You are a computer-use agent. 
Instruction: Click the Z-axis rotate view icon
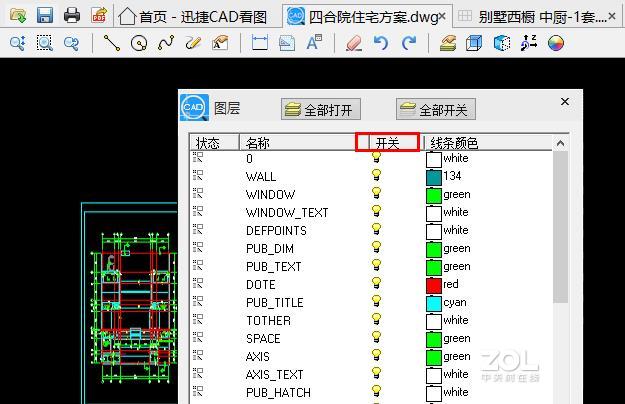pyautogui.click(x=529, y=43)
